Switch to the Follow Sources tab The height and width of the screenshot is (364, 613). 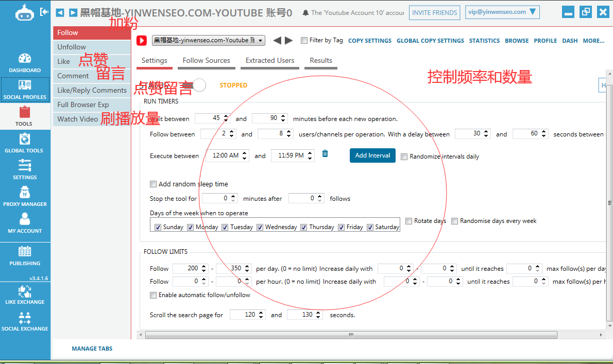tap(206, 60)
